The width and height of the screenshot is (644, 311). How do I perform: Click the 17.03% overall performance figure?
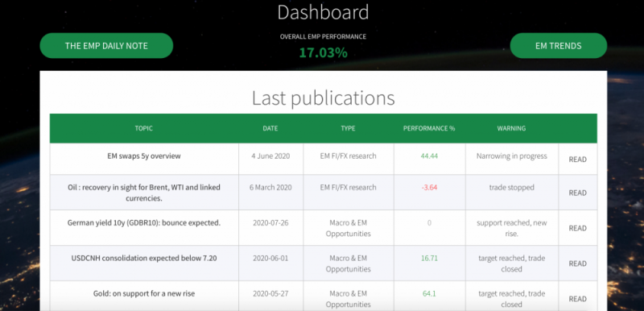(x=323, y=53)
